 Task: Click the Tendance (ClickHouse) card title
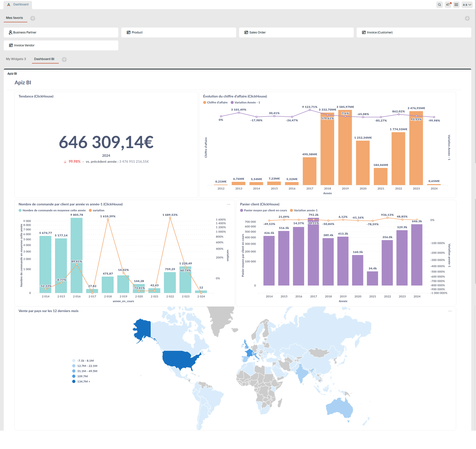pos(36,96)
